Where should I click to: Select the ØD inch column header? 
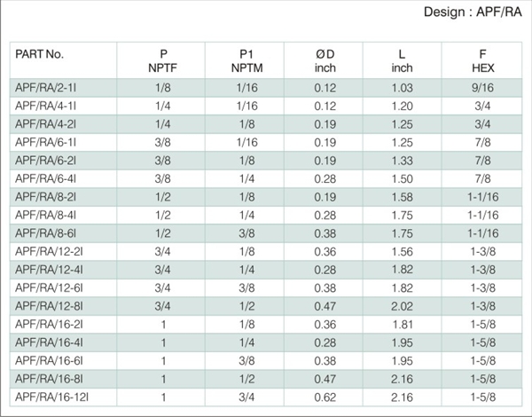click(325, 61)
